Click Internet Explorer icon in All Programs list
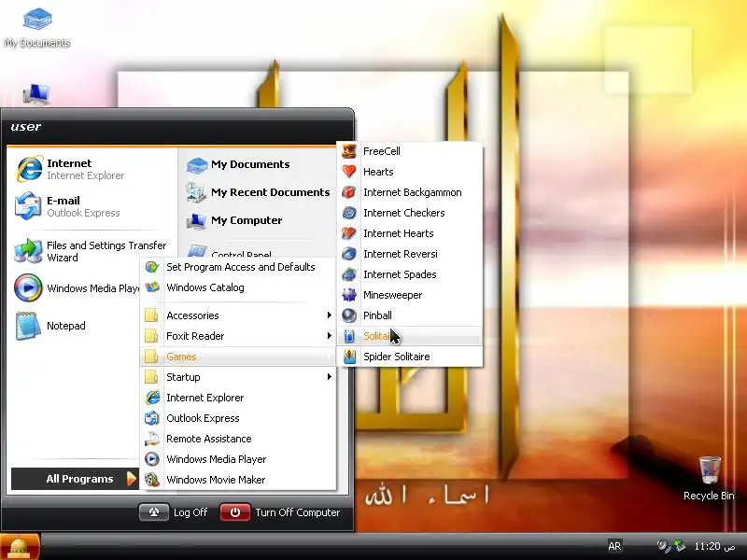The height and width of the screenshot is (560, 747). pyautogui.click(x=152, y=398)
